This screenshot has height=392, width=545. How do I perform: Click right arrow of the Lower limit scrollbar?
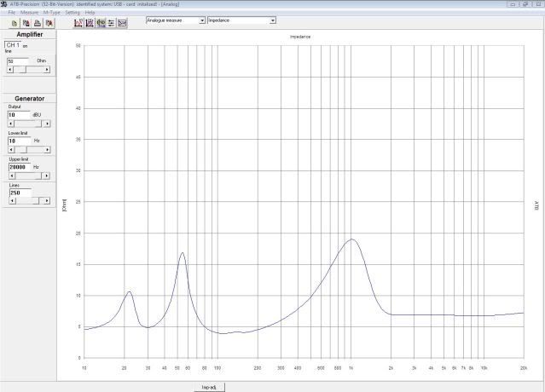tap(49, 150)
